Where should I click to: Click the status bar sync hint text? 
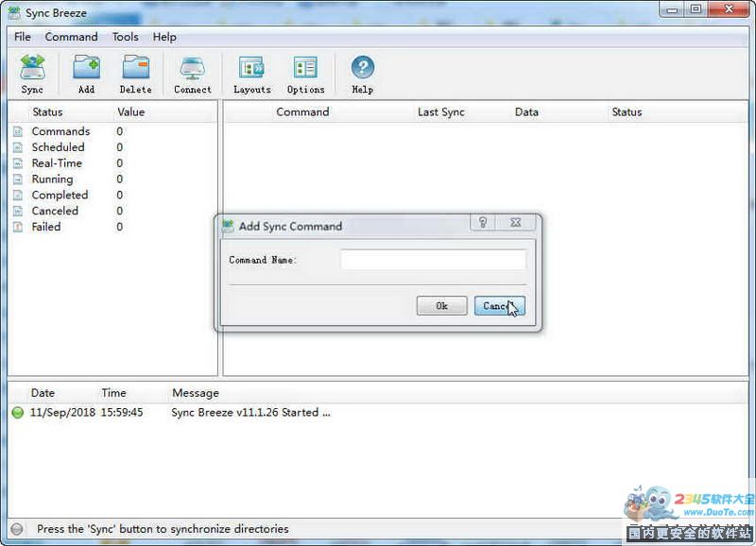point(163,529)
